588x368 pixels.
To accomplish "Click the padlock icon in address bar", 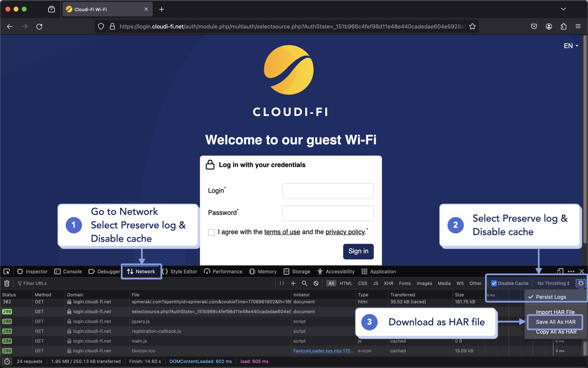I will [112, 26].
